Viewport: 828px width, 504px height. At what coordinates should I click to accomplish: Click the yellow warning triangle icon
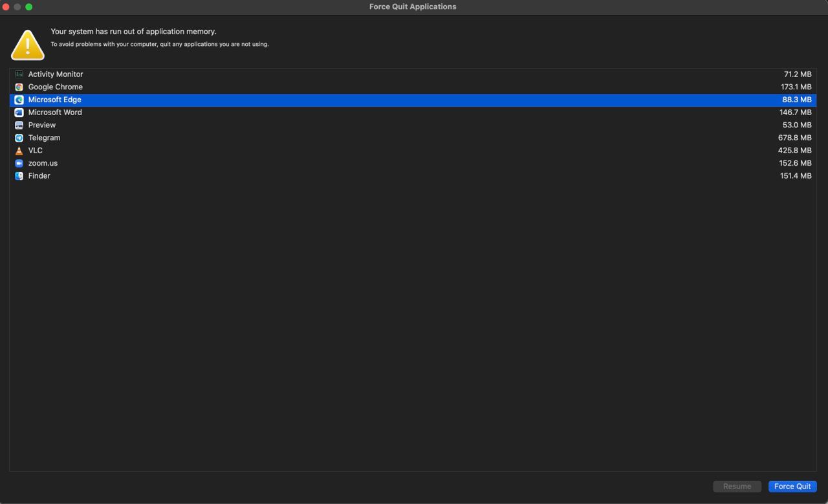click(x=28, y=45)
